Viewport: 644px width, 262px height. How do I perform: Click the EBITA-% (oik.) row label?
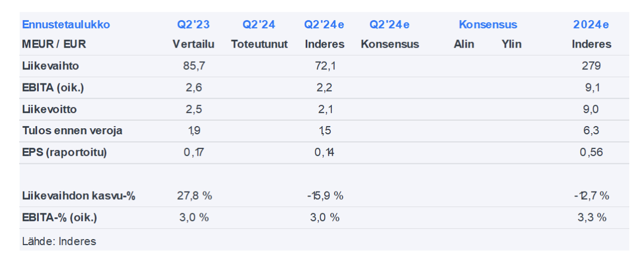click(x=59, y=217)
